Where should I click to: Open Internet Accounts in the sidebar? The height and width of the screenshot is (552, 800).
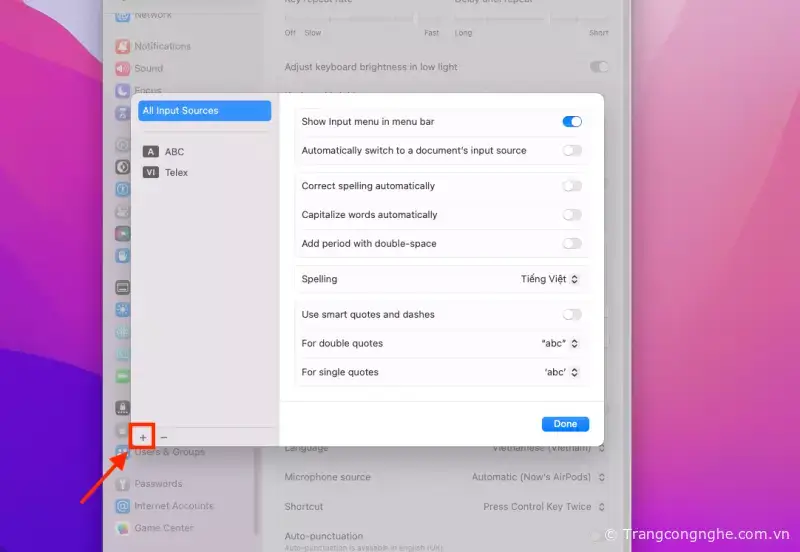tap(174, 506)
